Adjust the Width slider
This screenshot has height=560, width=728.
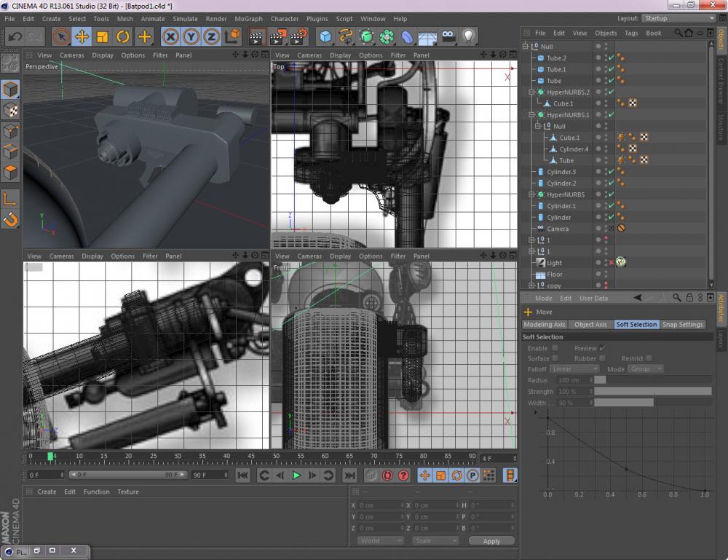click(653, 403)
